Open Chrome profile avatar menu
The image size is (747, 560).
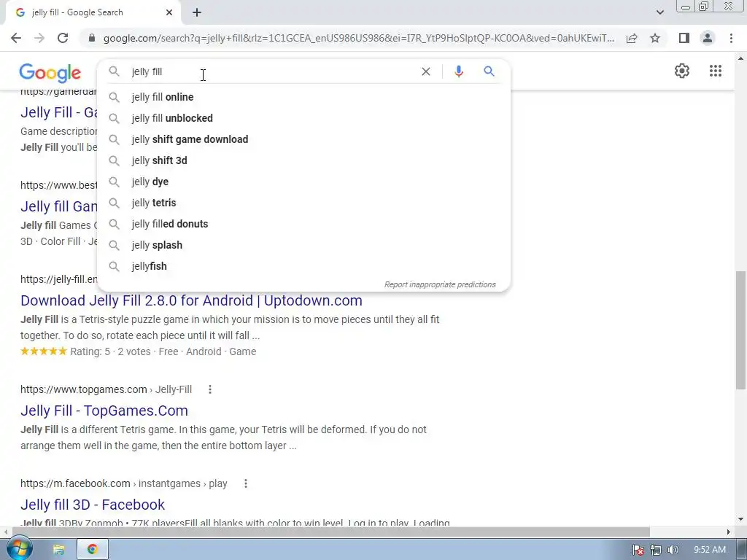[708, 38]
